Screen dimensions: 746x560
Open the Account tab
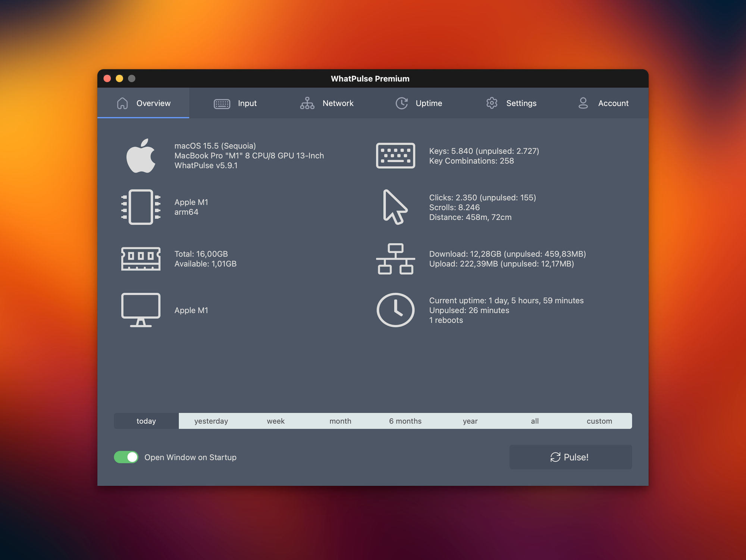(x=603, y=103)
